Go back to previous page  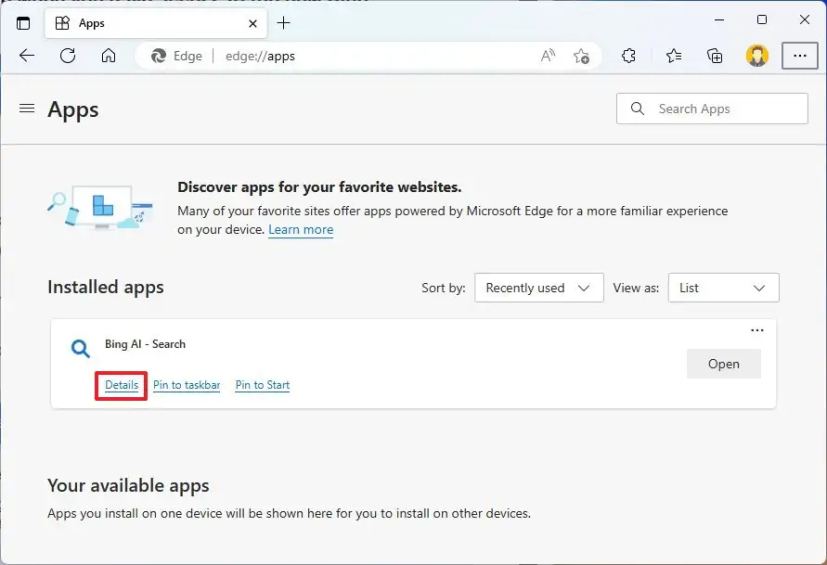coord(26,55)
